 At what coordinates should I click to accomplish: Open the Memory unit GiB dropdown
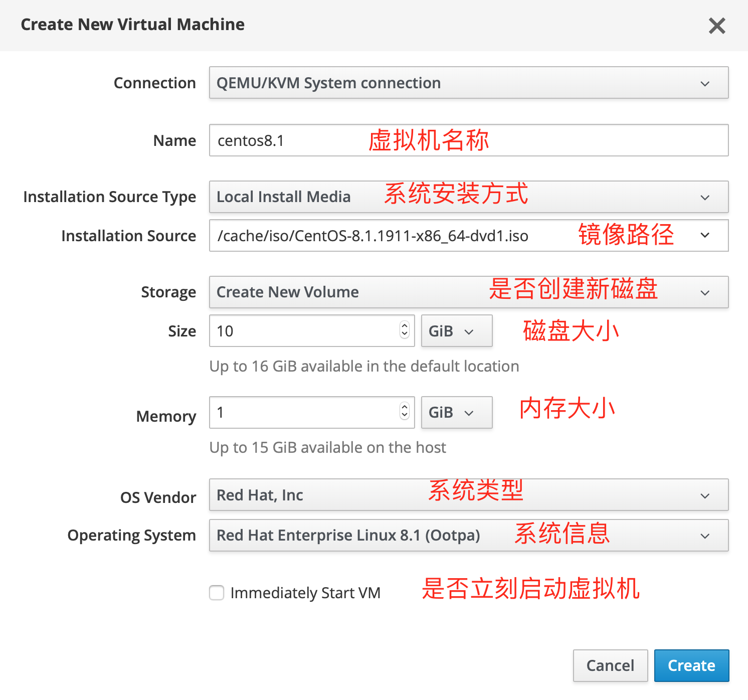click(x=456, y=413)
